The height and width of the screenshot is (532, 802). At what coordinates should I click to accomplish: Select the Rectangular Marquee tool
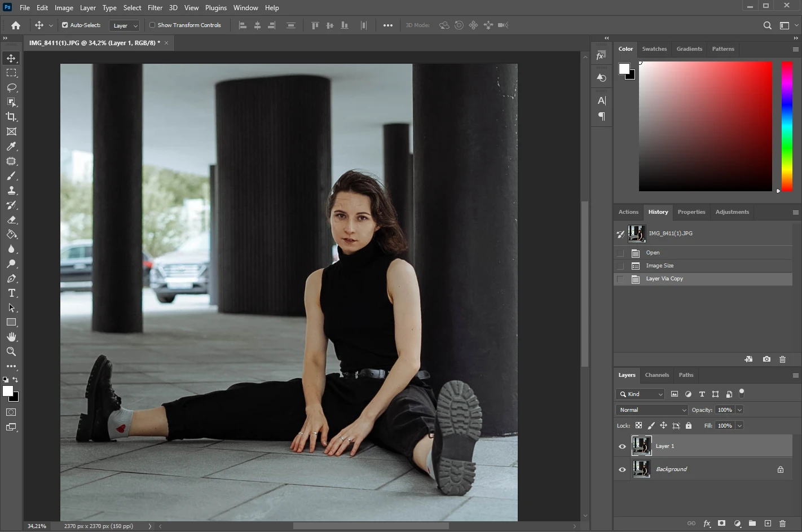11,73
